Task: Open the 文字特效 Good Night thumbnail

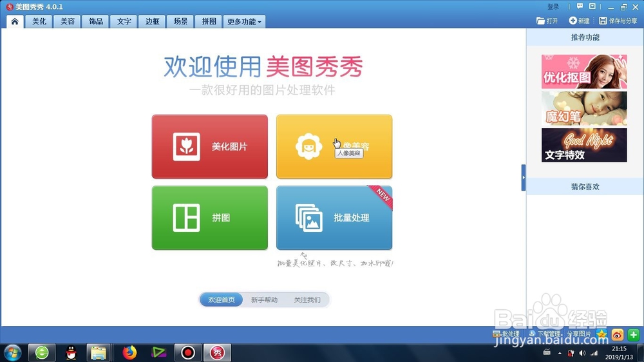Action: 584,145
